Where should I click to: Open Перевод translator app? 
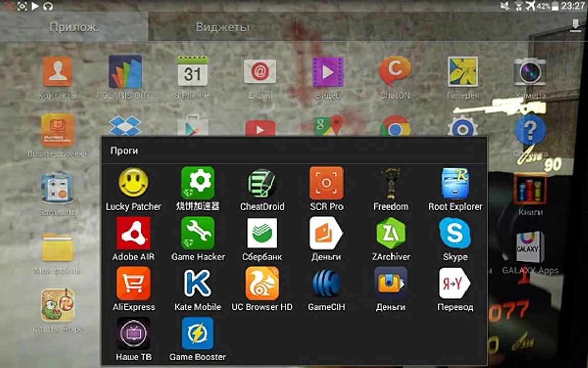[x=455, y=284]
